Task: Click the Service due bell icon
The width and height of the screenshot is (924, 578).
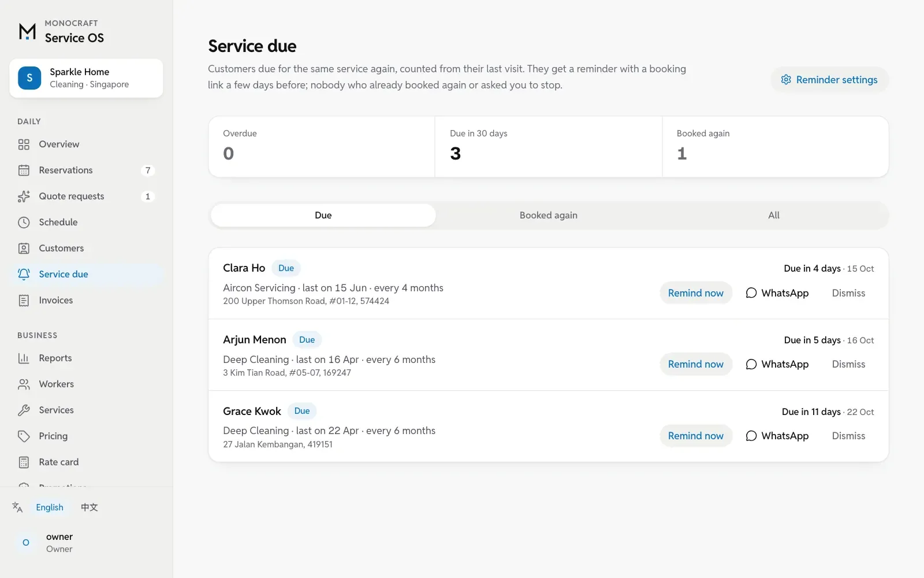Action: click(x=24, y=275)
